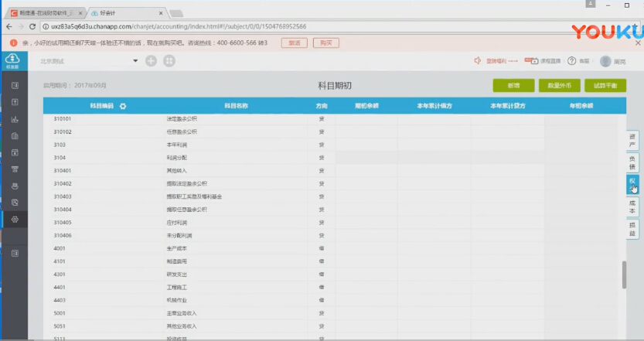Viewport: 644px width, 341px height.
Task: Click the 试算平衡 button
Action: click(x=605, y=86)
